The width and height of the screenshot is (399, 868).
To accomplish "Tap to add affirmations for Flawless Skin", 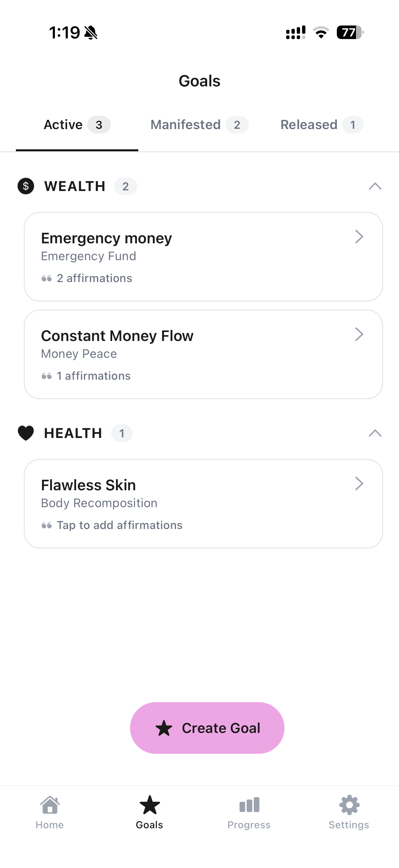I will [x=119, y=525].
